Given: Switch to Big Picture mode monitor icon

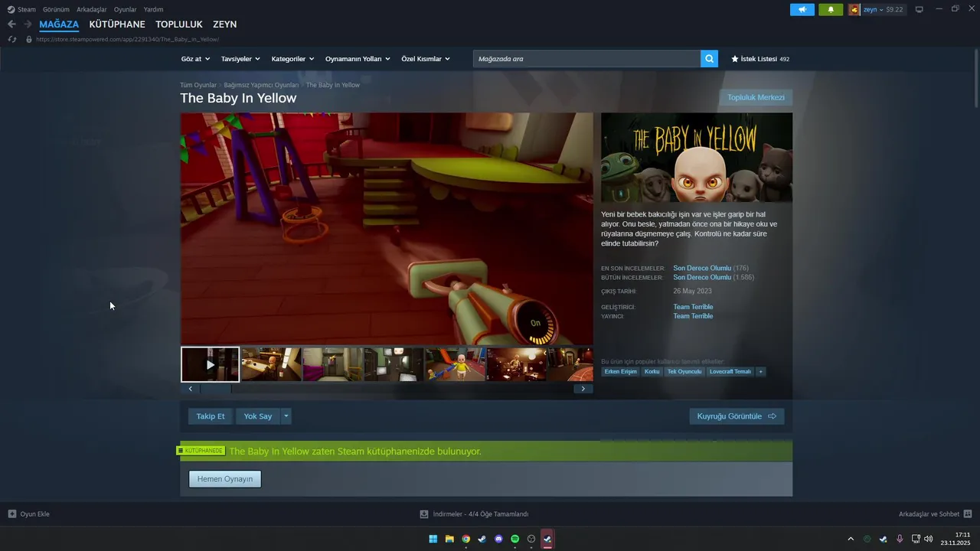Looking at the screenshot, I should pos(920,10).
